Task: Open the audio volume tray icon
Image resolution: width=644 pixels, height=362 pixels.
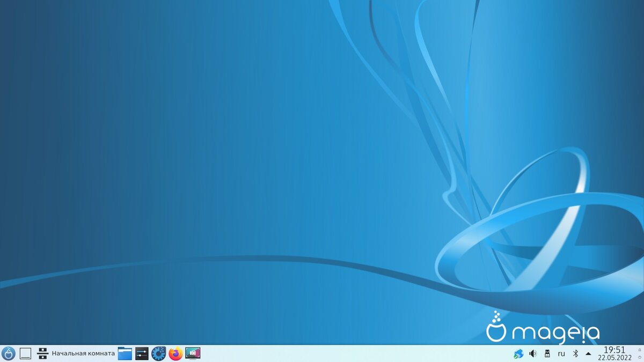Action: point(533,353)
